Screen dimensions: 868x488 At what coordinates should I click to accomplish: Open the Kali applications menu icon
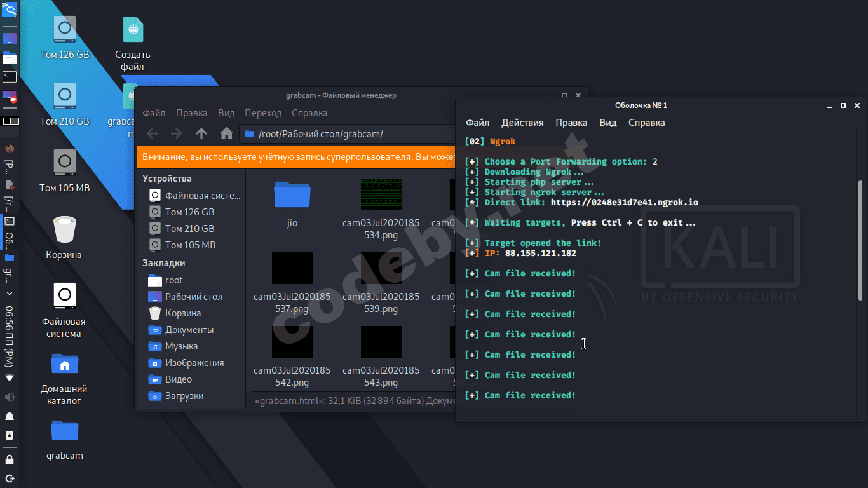coord(10,9)
